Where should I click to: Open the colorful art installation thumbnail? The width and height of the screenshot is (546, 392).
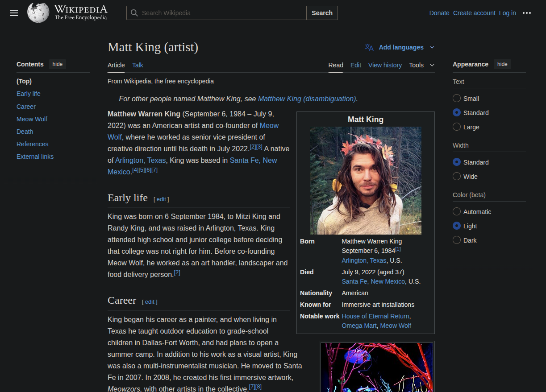[x=377, y=367]
